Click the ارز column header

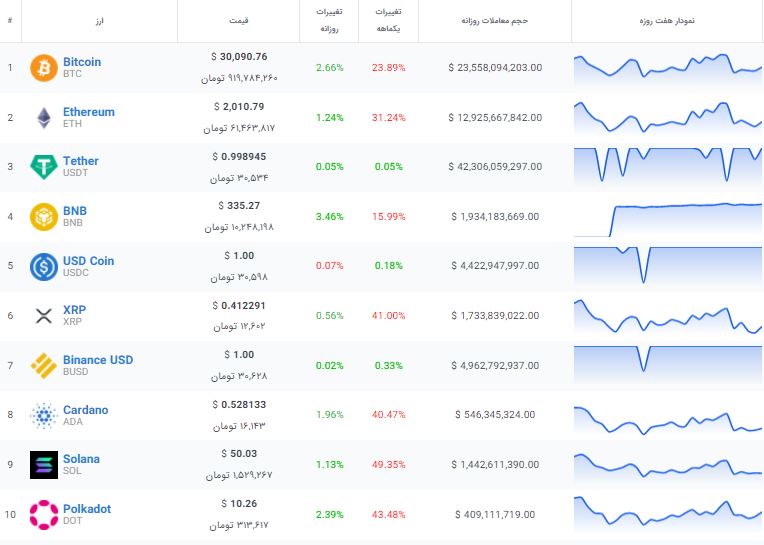tap(99, 20)
